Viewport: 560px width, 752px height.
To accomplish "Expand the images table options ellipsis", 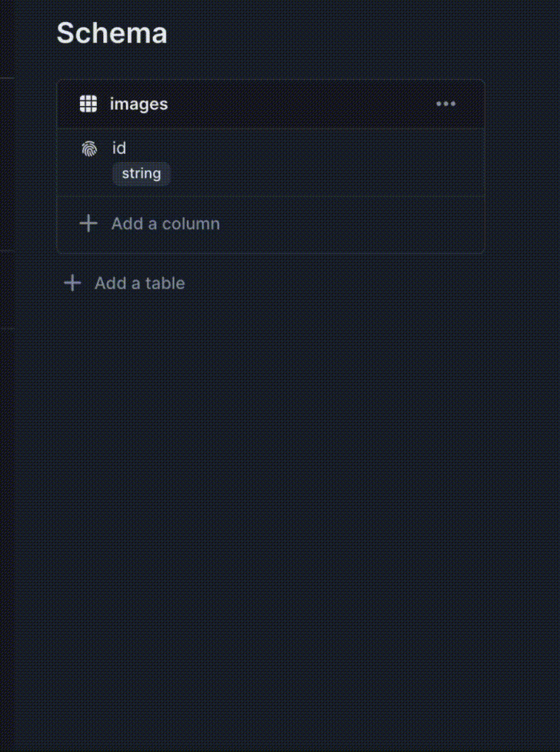I will [445, 104].
